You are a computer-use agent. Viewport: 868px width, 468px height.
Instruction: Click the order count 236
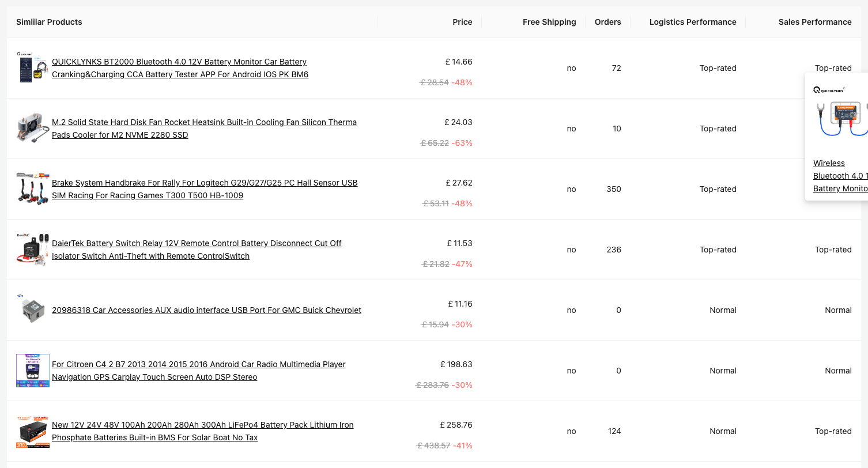point(614,250)
